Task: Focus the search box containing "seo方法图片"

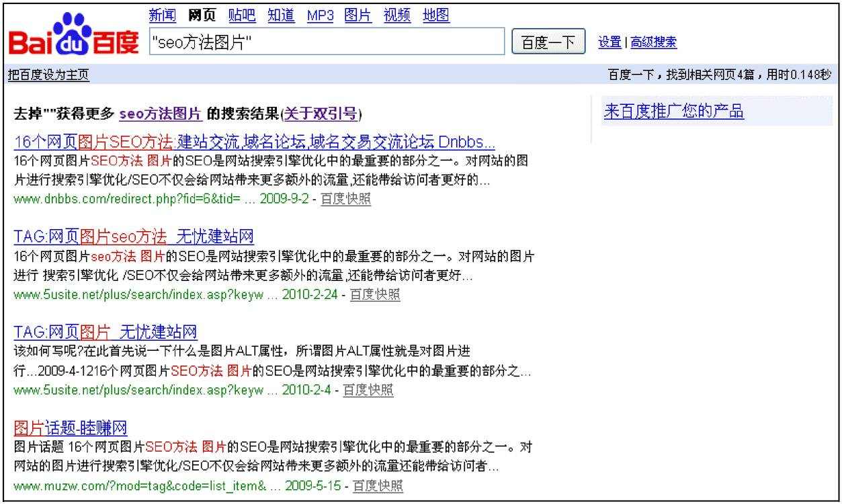Action: (x=326, y=41)
